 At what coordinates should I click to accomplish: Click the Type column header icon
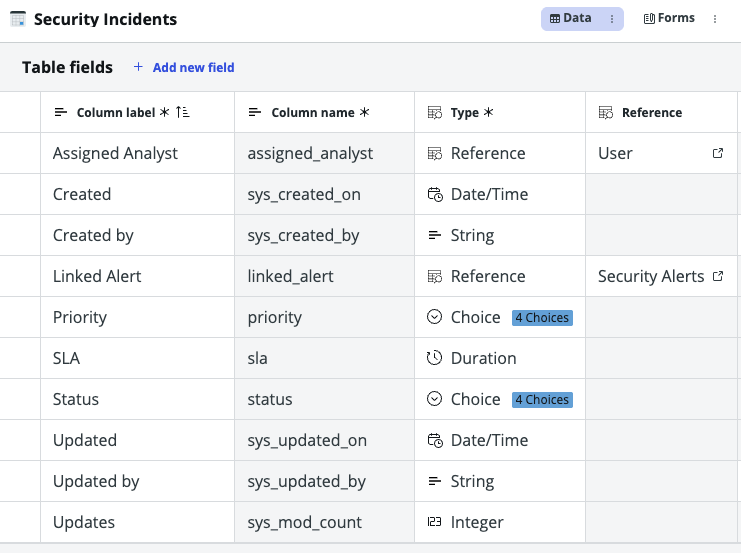[x=435, y=112]
